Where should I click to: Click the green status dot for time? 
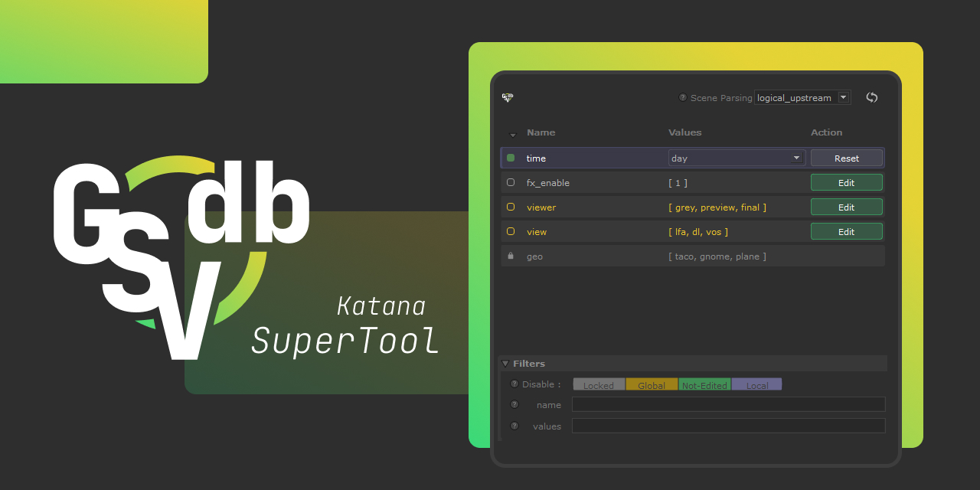pyautogui.click(x=511, y=158)
